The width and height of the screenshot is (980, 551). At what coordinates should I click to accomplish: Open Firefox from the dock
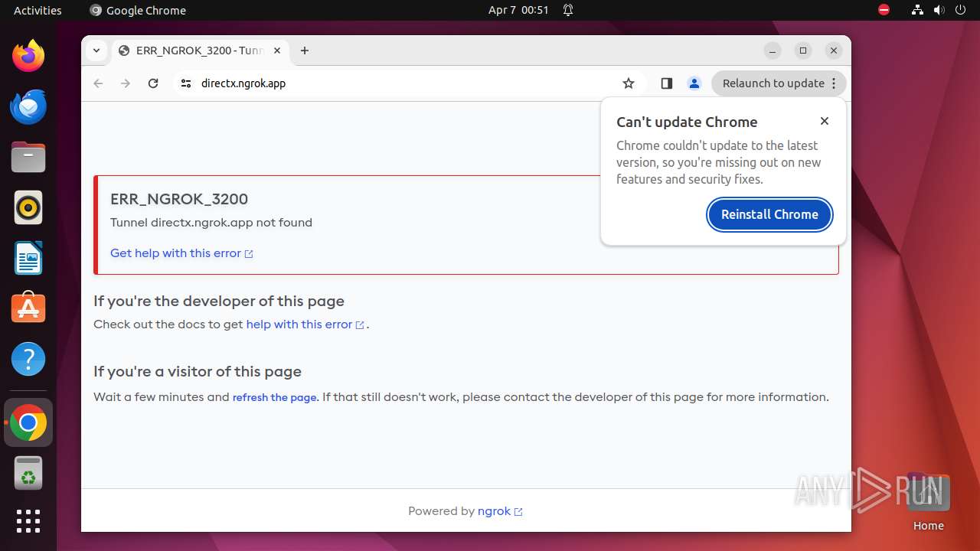pyautogui.click(x=28, y=56)
